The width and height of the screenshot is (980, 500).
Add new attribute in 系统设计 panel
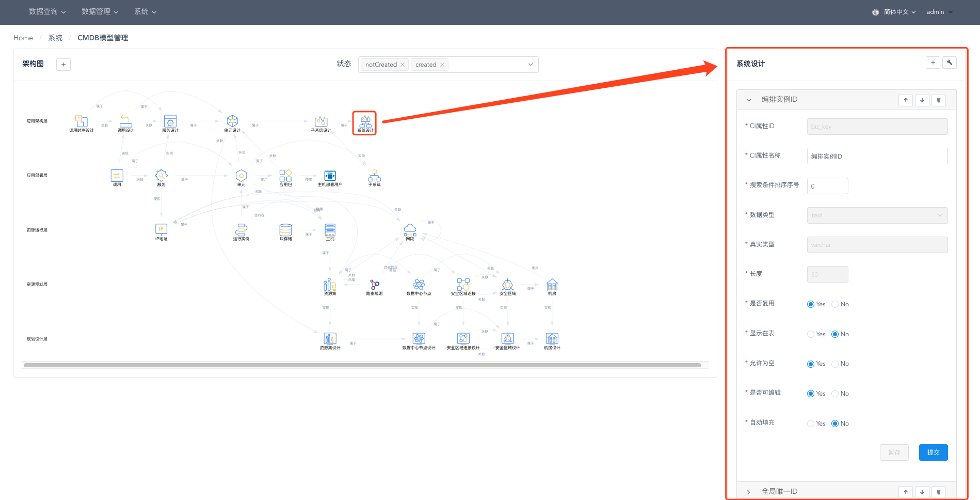933,62
